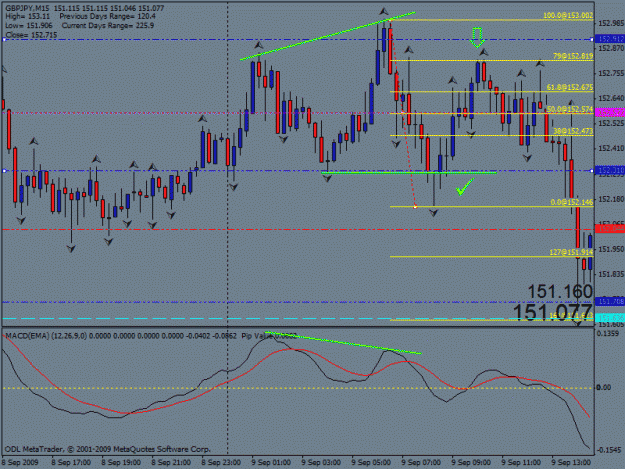Click '8 Sep 21:00' on the time axis

(171, 463)
